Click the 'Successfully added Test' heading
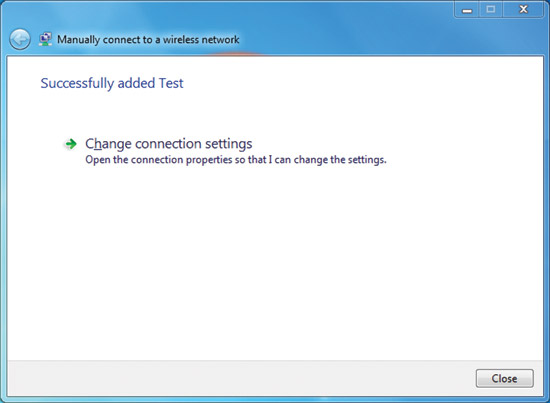This screenshot has width=550, height=403. (x=112, y=83)
